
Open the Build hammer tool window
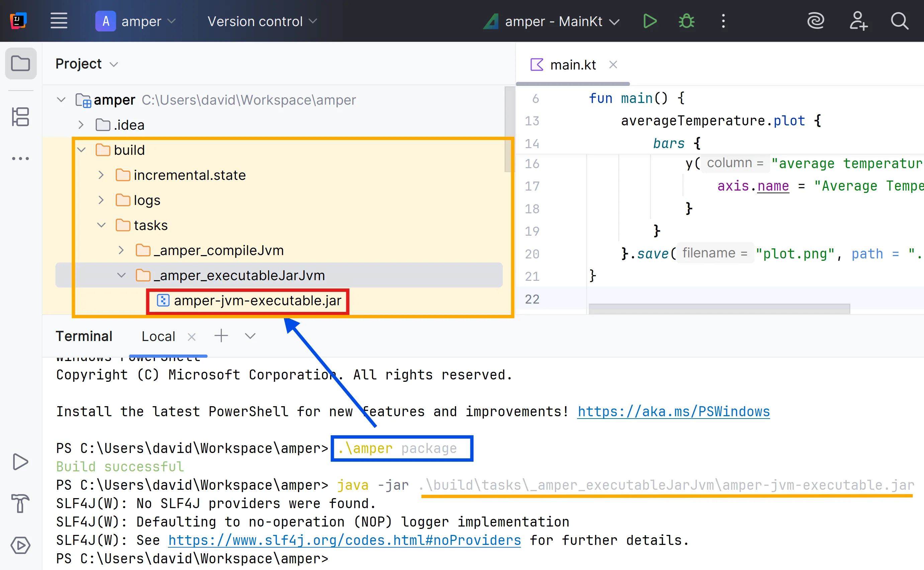click(x=20, y=503)
